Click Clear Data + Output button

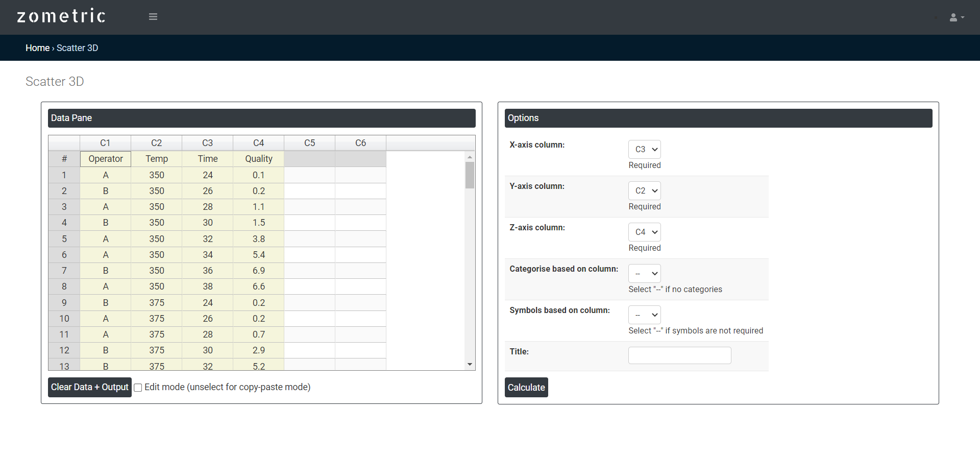[90, 387]
